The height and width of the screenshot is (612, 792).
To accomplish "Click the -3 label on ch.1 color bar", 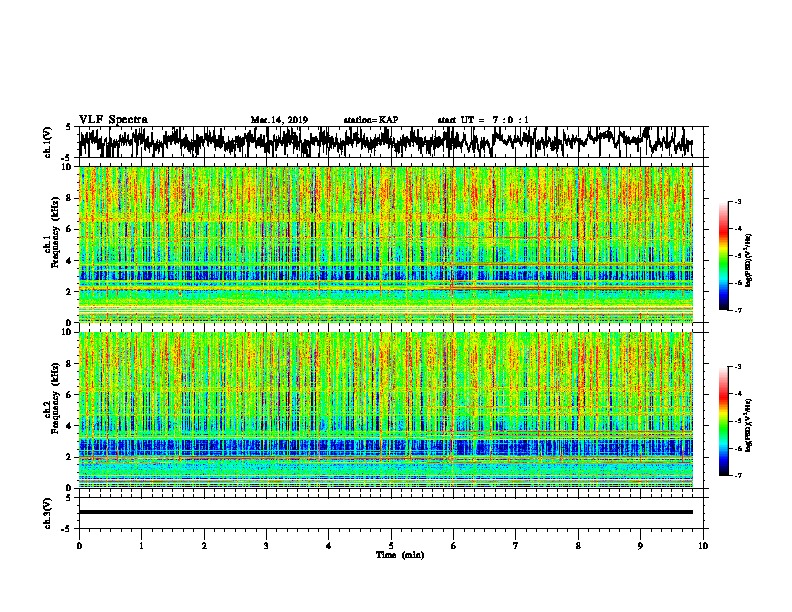I will [737, 201].
